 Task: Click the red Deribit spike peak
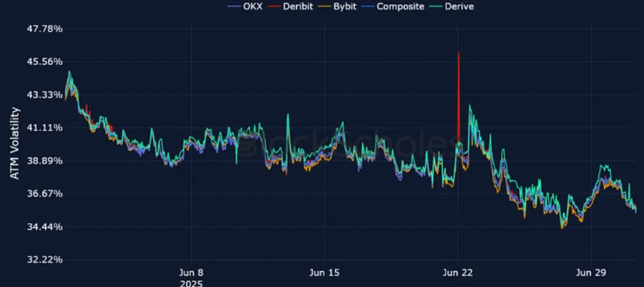(458, 53)
